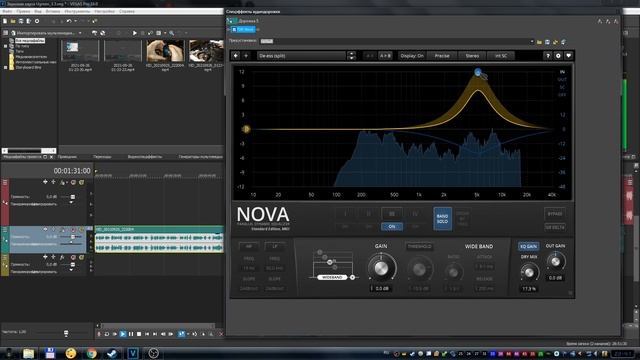640x360 pixels.
Task: Switch to Media Generators tab
Action: click(200, 157)
